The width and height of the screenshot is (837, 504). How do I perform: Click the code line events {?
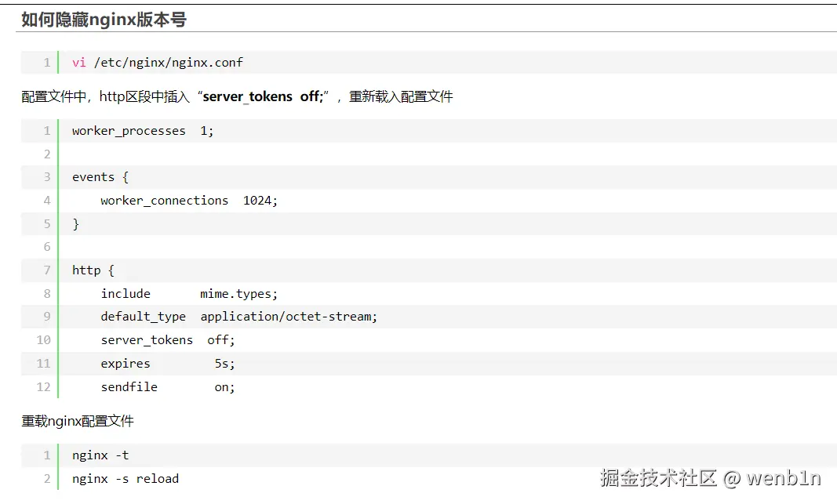click(x=100, y=177)
